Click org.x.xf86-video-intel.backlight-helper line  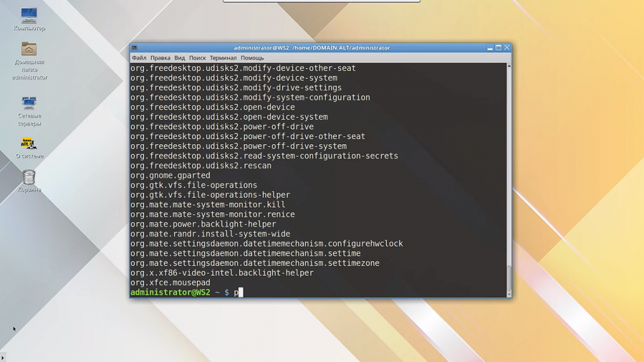click(222, 273)
